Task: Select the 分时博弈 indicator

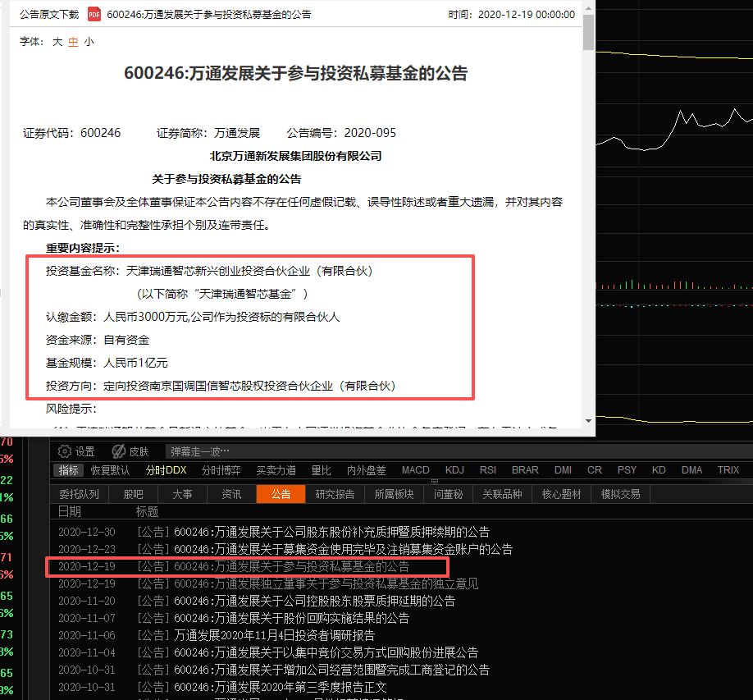Action: tap(221, 470)
